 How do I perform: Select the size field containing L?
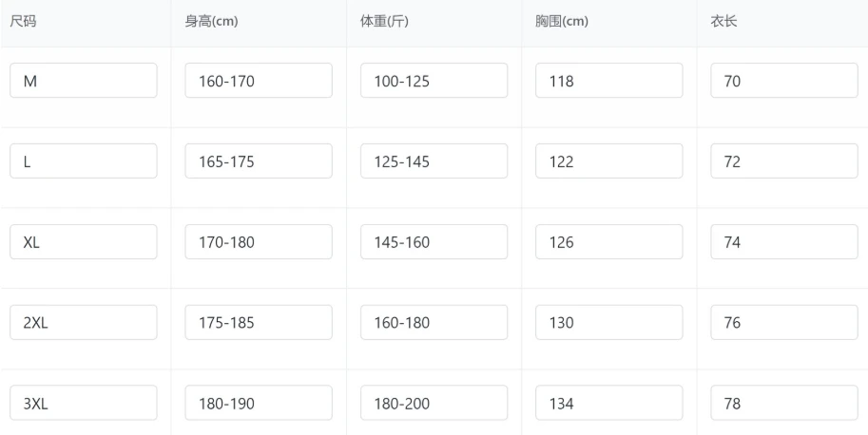[x=84, y=161]
